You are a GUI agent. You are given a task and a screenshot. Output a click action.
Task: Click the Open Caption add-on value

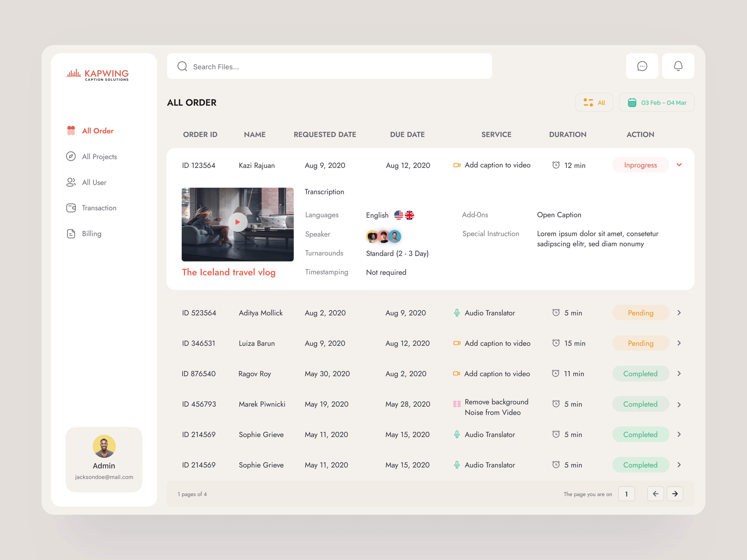(x=559, y=215)
